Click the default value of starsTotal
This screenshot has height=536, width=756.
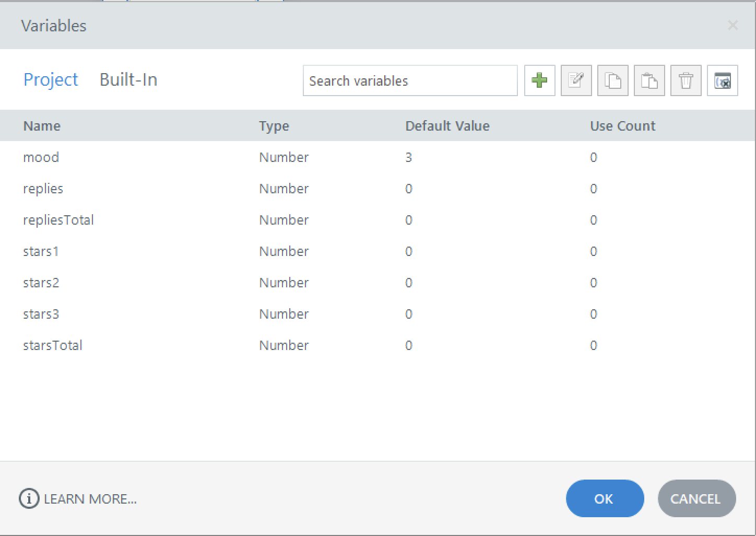click(x=409, y=345)
